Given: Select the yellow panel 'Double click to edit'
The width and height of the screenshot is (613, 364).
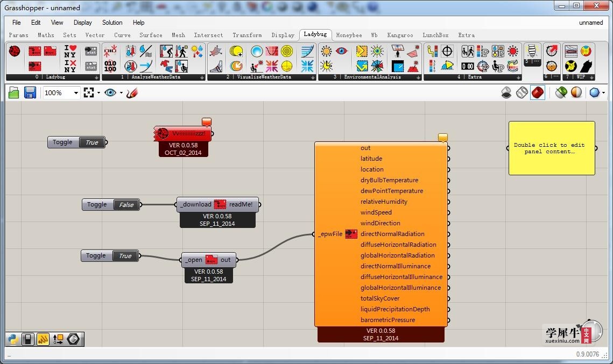Looking at the screenshot, I should (x=552, y=148).
